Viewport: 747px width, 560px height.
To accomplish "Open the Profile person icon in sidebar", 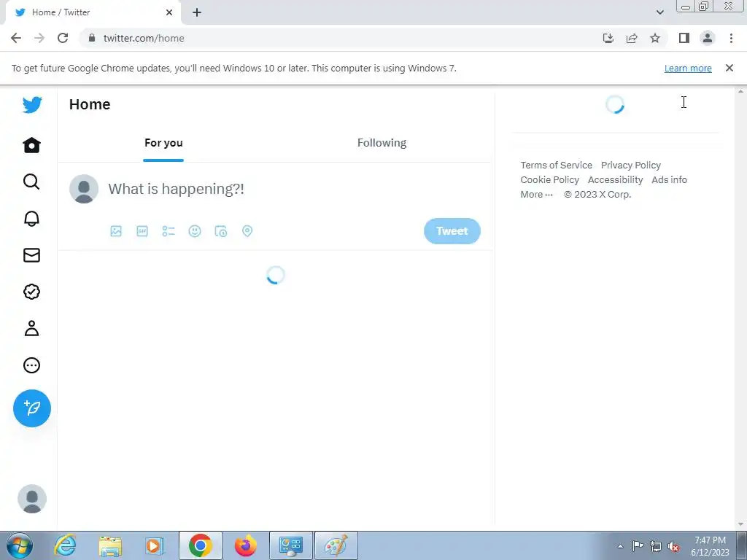I will point(31,329).
